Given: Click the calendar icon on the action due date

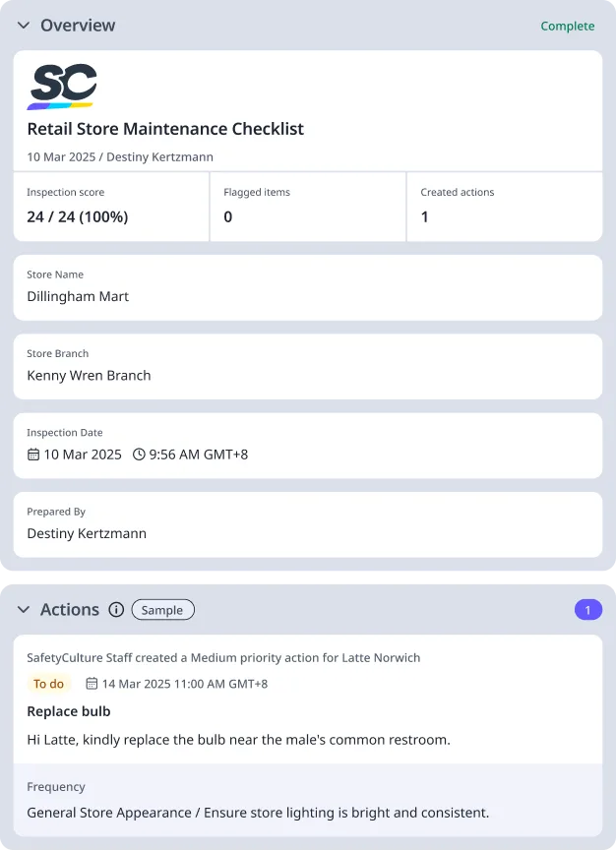Looking at the screenshot, I should click(x=91, y=683).
